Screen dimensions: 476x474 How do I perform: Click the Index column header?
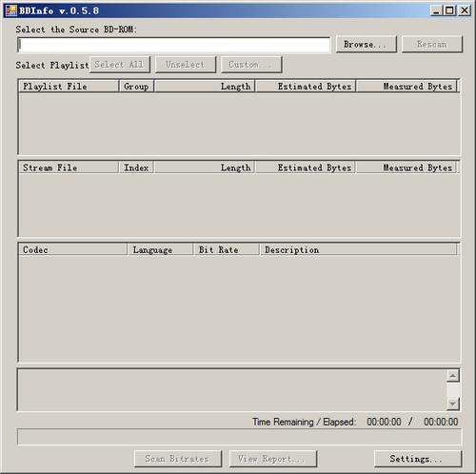coord(136,168)
